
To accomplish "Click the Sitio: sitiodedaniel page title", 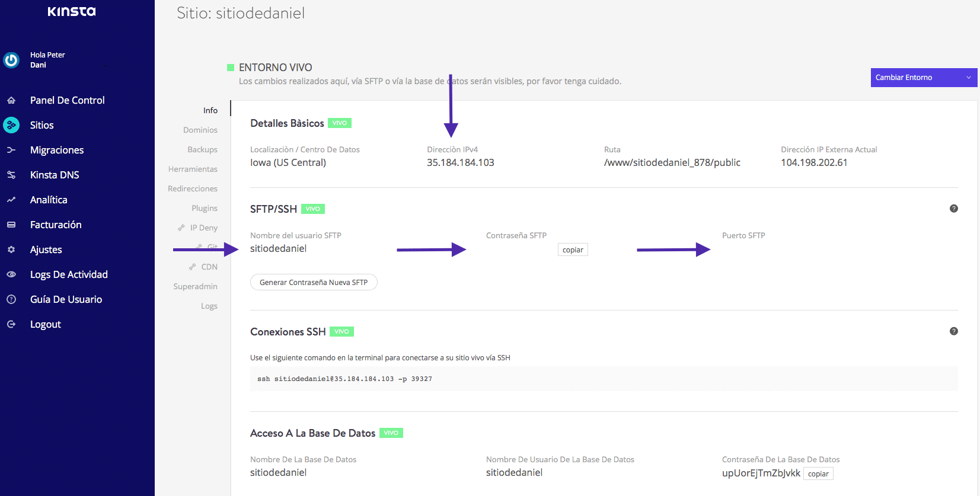I will coord(241,13).
